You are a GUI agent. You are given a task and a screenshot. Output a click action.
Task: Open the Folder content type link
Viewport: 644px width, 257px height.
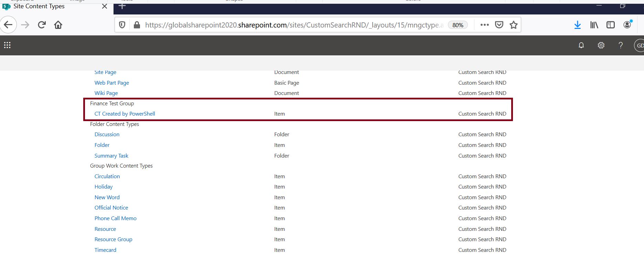click(x=102, y=145)
